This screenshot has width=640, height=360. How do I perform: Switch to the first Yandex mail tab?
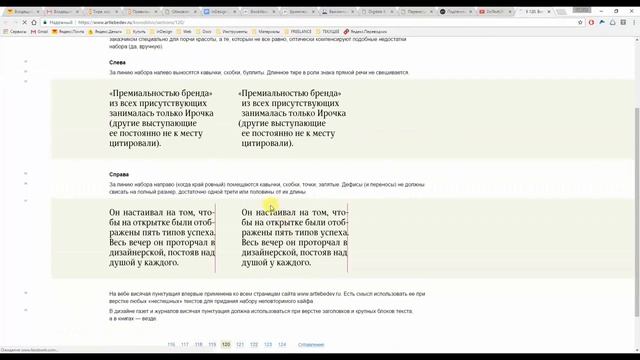pos(22,12)
